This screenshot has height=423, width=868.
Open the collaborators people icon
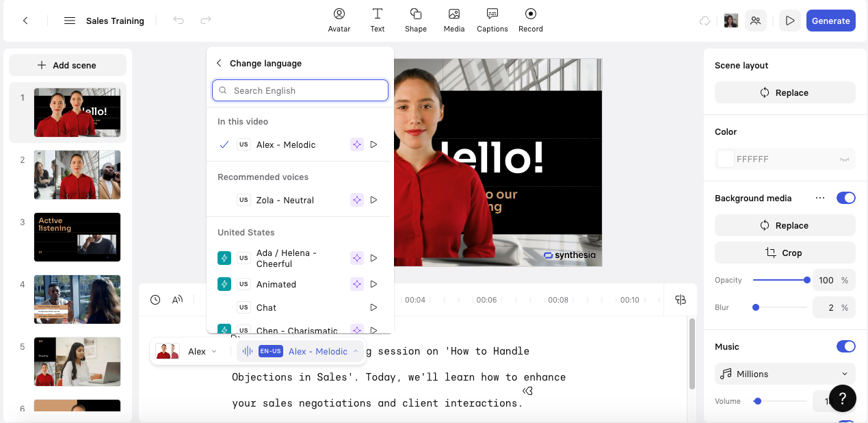click(x=755, y=21)
